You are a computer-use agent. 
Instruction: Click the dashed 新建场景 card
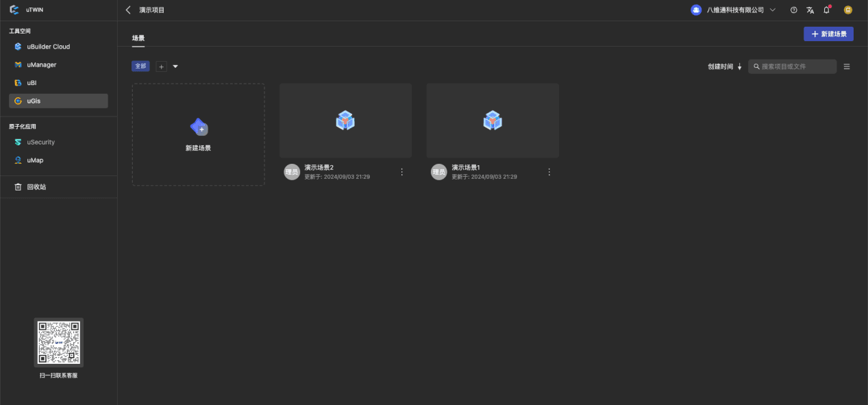[198, 134]
